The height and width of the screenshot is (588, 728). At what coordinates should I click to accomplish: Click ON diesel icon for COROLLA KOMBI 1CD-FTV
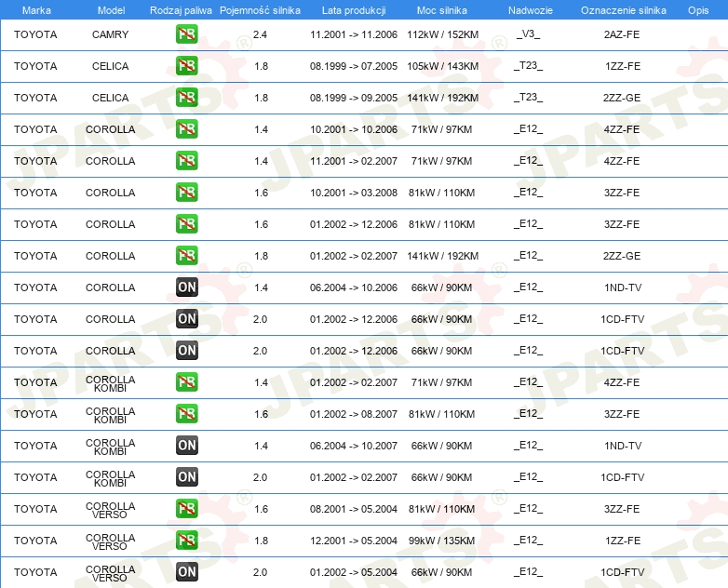pyautogui.click(x=186, y=477)
